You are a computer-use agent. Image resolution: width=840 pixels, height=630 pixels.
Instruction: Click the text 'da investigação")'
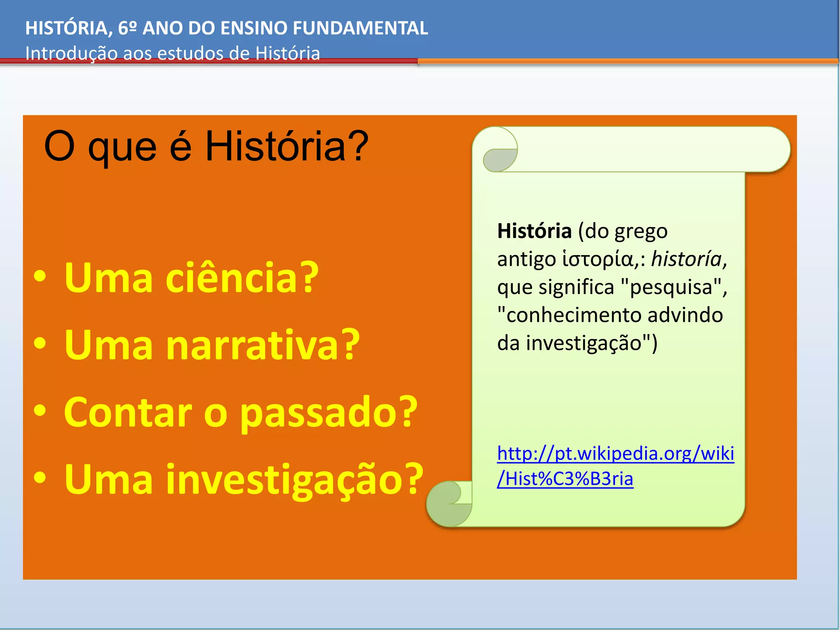(577, 343)
